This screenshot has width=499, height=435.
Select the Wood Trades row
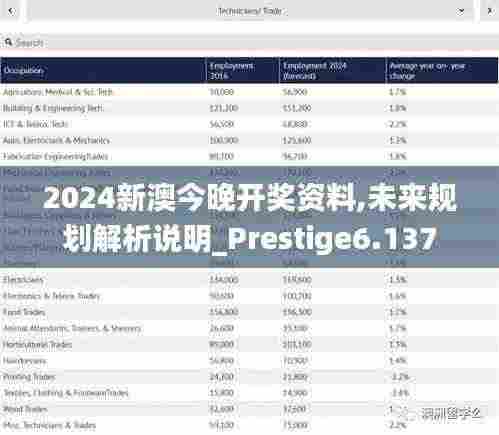coord(249,409)
